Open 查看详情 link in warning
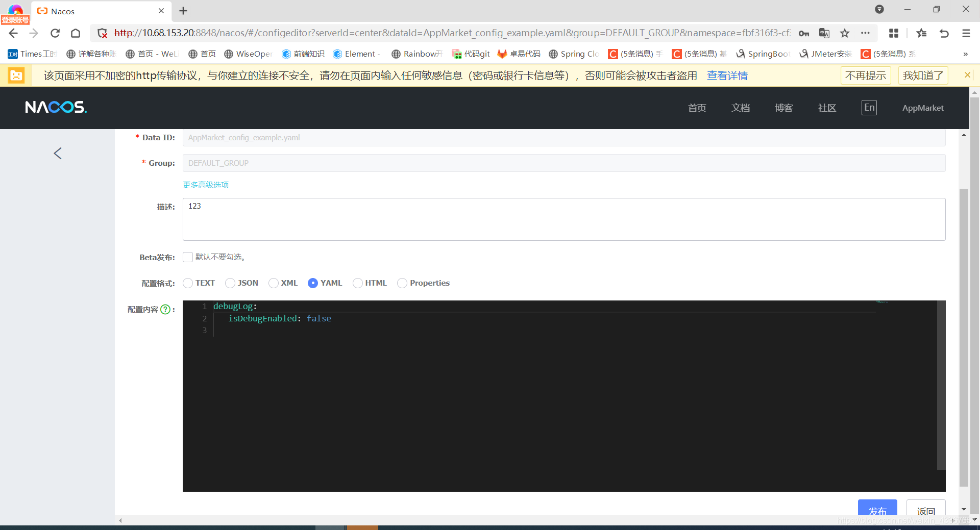980x530 pixels. tap(727, 75)
